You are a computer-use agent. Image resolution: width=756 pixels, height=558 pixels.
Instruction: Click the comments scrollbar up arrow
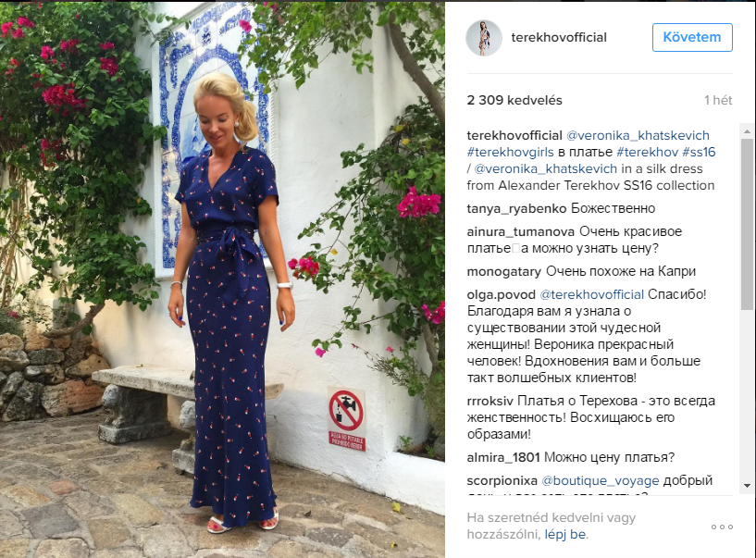pos(747,131)
